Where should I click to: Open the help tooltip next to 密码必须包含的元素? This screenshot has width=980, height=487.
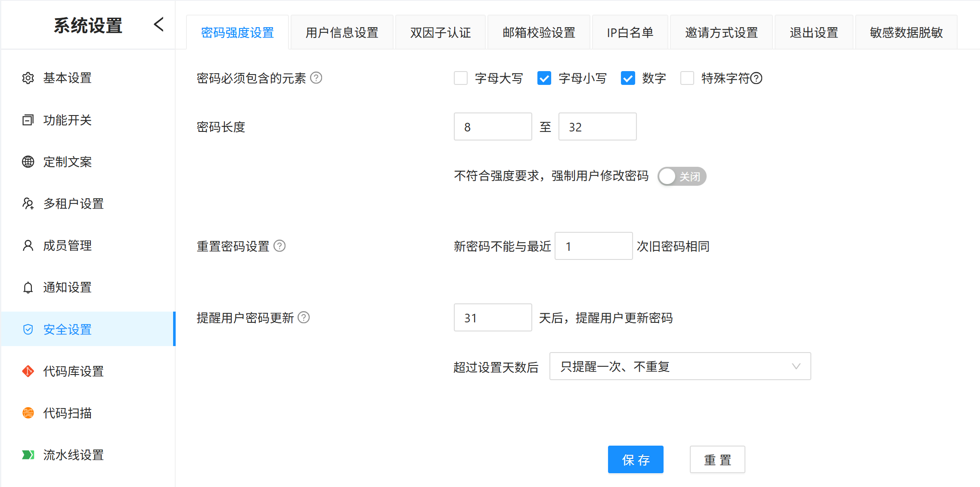coord(316,78)
